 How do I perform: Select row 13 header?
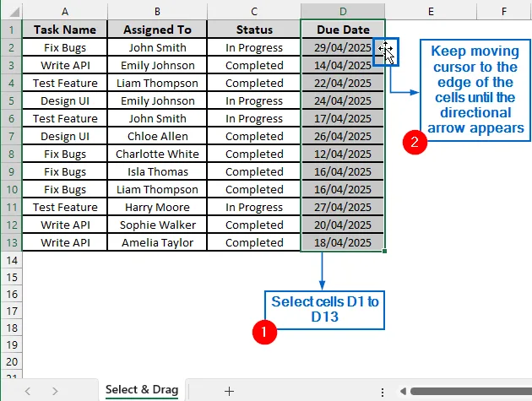(x=12, y=242)
